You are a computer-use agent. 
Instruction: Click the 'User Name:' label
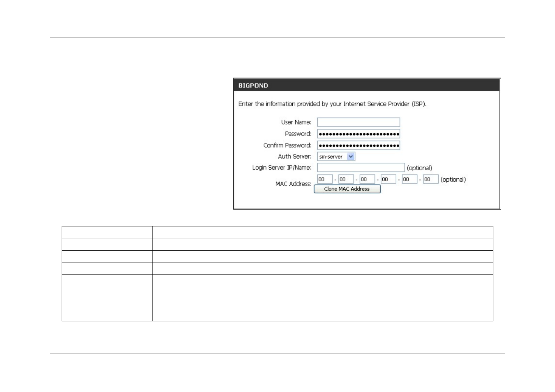point(296,122)
